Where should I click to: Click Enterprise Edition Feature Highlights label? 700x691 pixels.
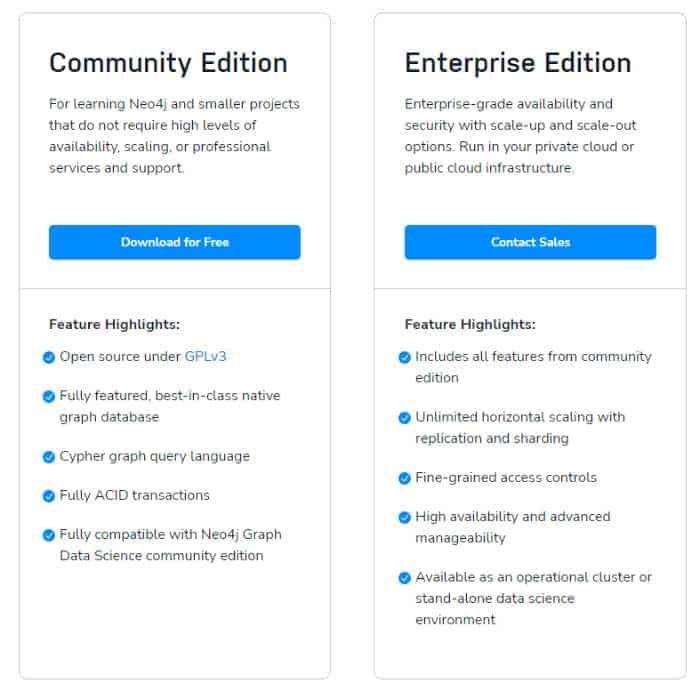pos(470,324)
